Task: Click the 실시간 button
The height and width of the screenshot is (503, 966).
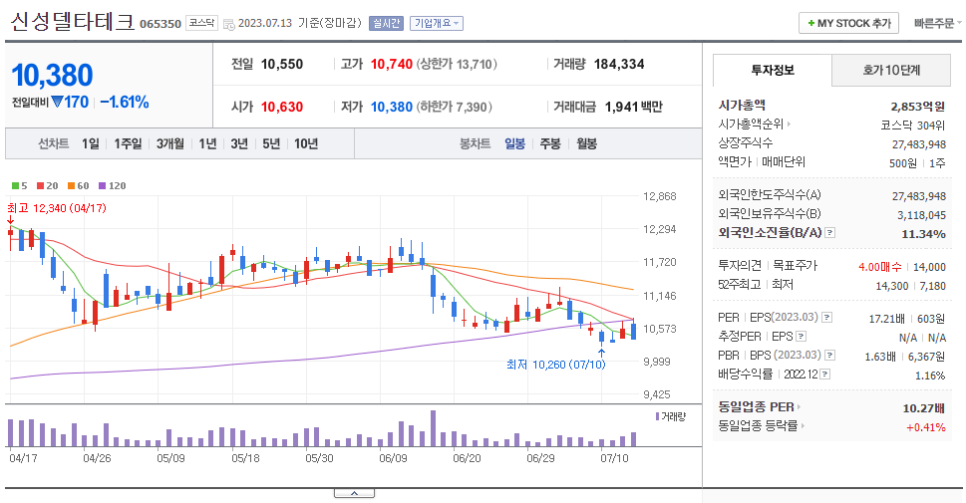Action: pyautogui.click(x=386, y=23)
